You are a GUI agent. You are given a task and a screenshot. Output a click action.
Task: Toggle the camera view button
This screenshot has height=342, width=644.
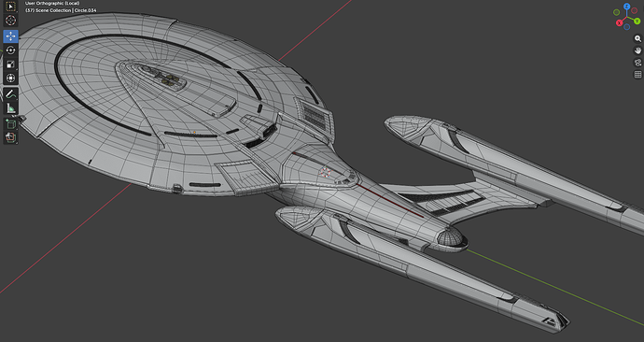point(637,63)
